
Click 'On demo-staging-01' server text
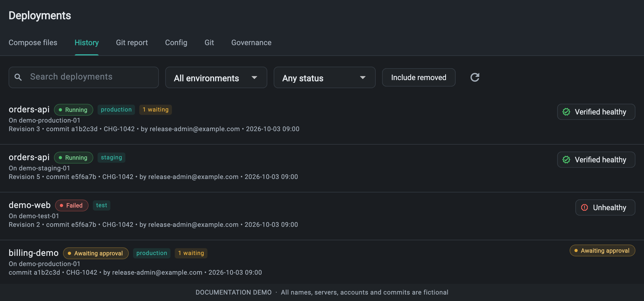39,168
